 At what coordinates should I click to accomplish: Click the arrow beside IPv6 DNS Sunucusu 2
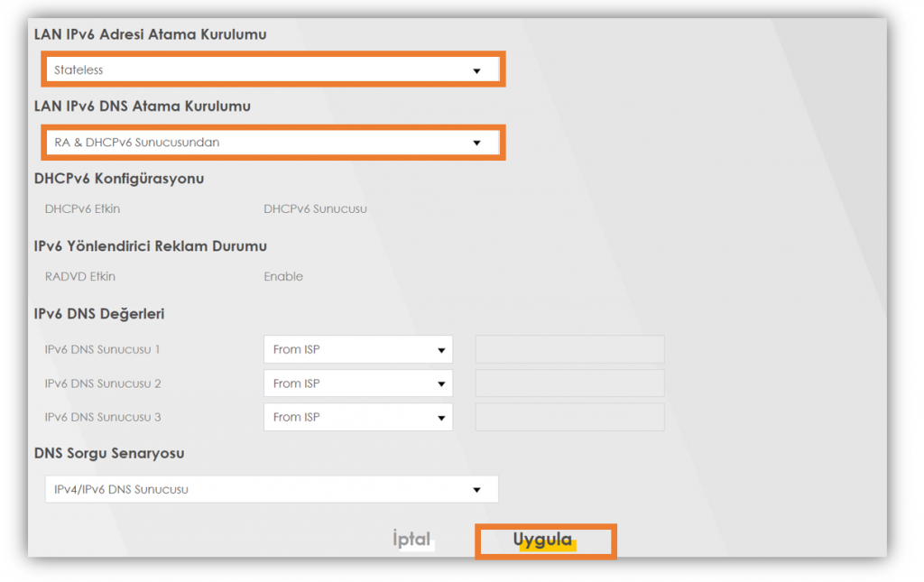point(441,384)
